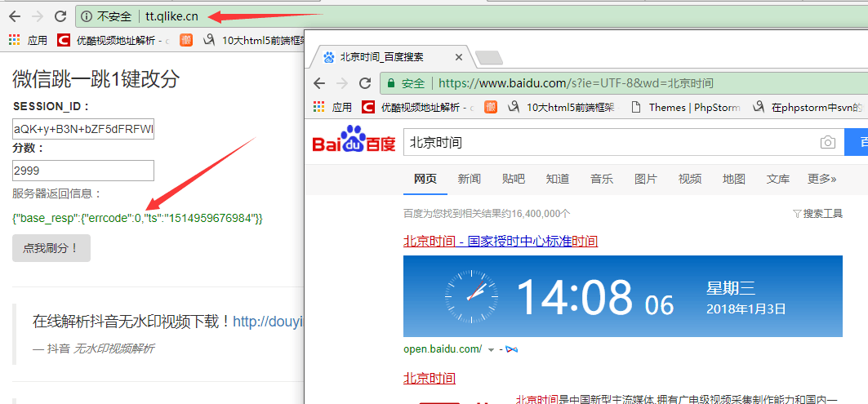Expand the dropdown arrow next to open.baidu.com

coord(491,350)
